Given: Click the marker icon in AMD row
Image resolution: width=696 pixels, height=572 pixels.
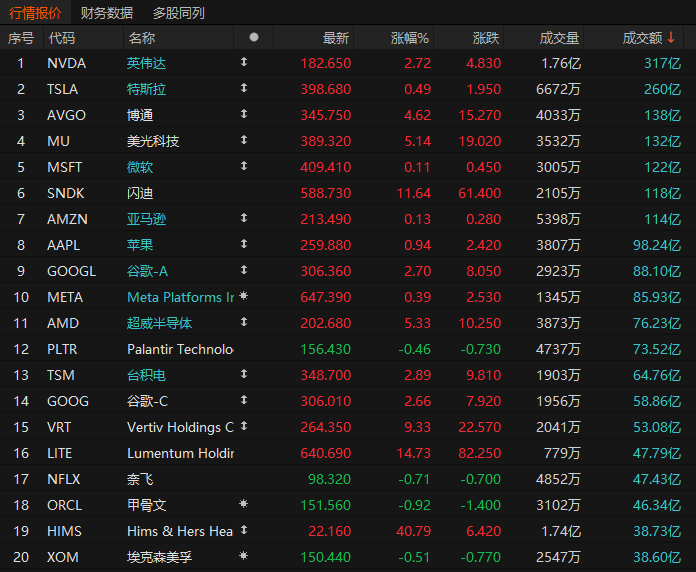Looking at the screenshot, I should (x=244, y=322).
